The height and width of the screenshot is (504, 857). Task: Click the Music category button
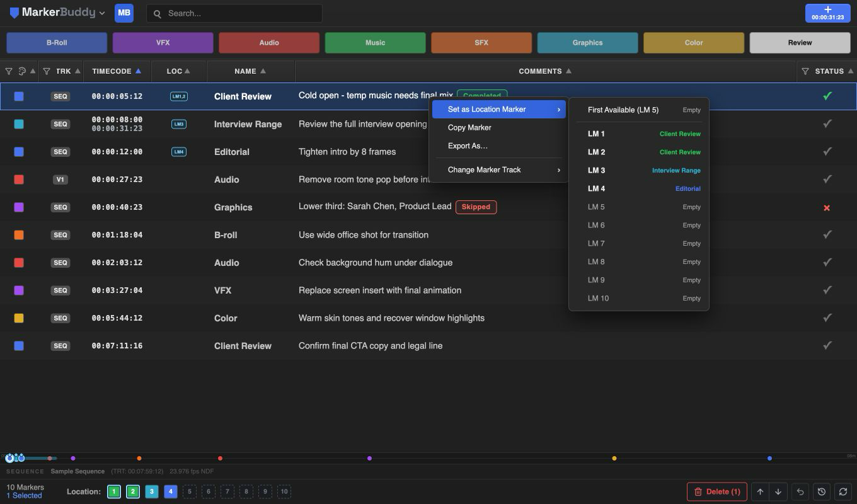(375, 43)
